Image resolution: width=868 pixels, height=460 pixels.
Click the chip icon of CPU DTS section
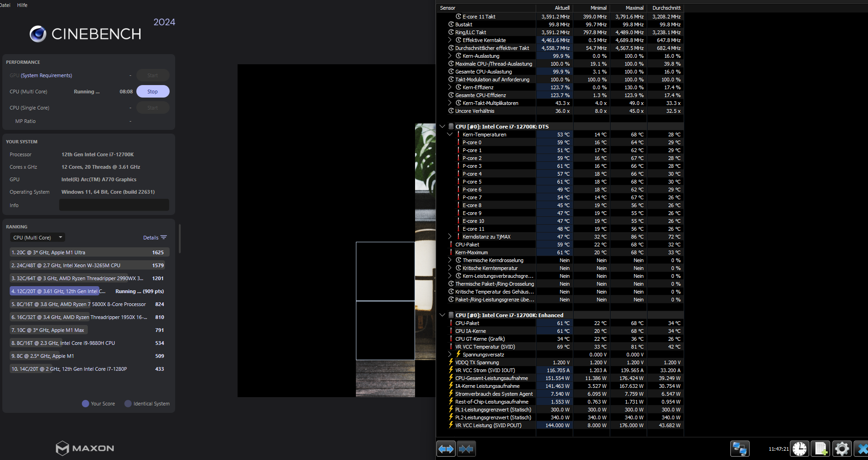tap(451, 126)
